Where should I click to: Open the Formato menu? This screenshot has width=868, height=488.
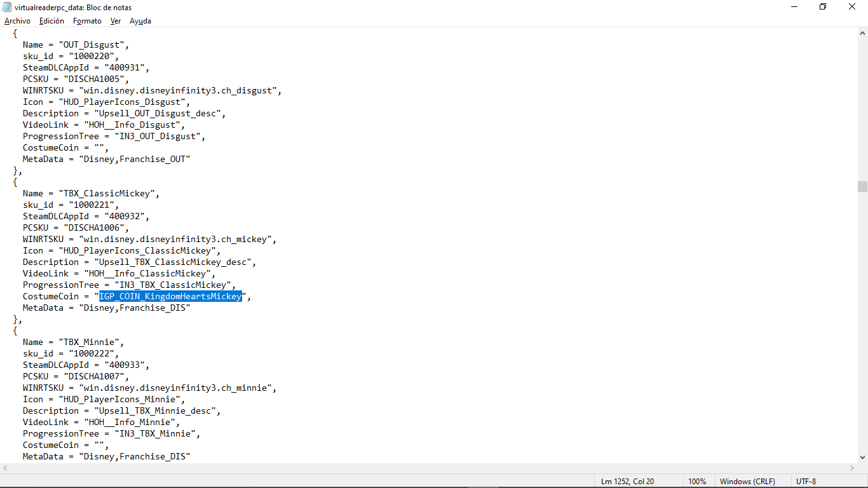pyautogui.click(x=87, y=21)
